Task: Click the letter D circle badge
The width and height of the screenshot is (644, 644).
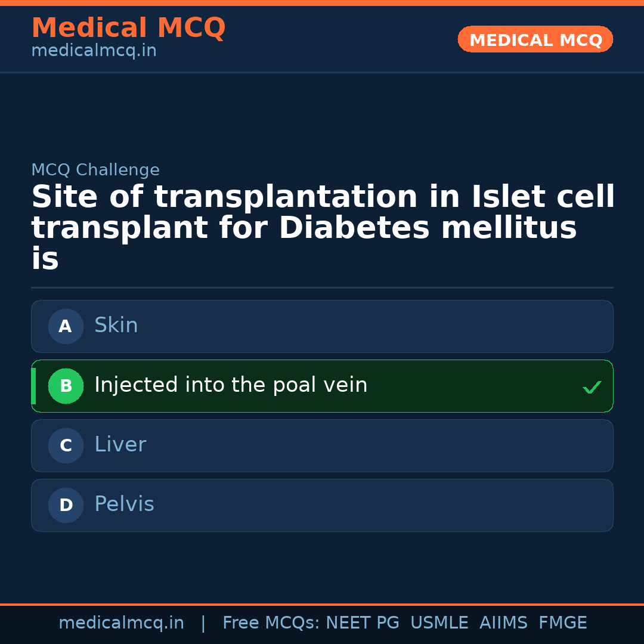Action: click(66, 505)
